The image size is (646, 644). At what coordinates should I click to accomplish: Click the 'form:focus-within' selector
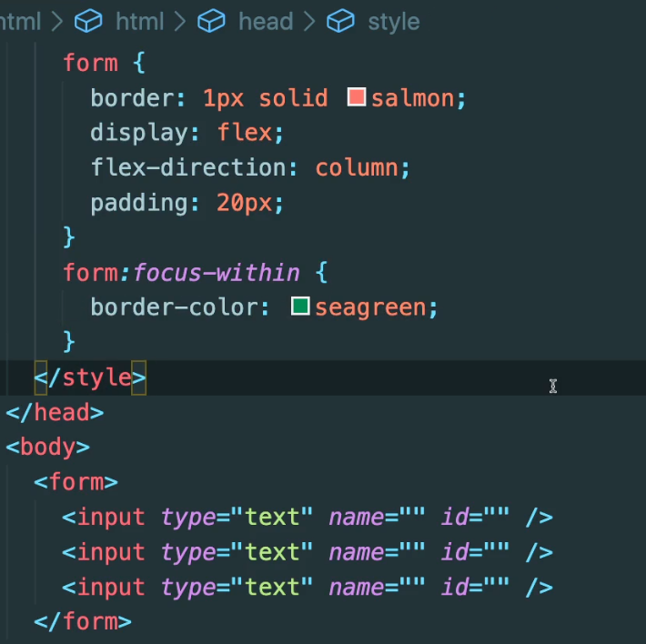181,273
